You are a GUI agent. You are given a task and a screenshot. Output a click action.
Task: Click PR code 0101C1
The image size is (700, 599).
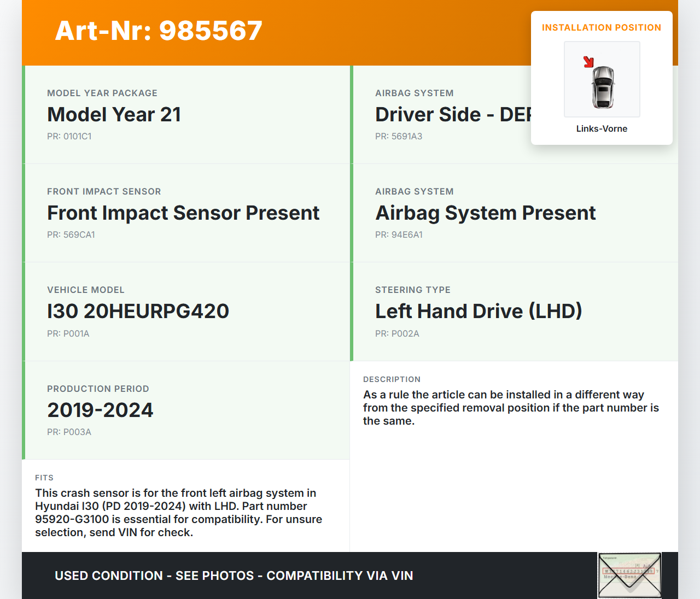[x=69, y=137]
